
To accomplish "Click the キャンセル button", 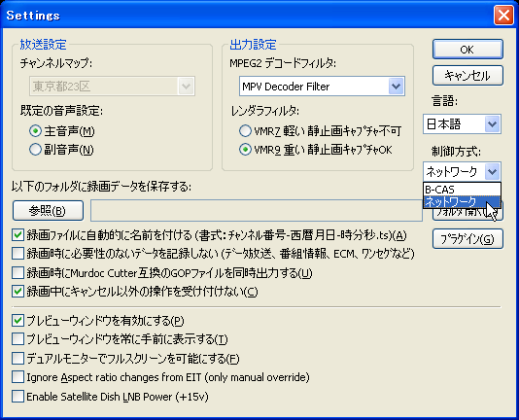I will coord(467,76).
